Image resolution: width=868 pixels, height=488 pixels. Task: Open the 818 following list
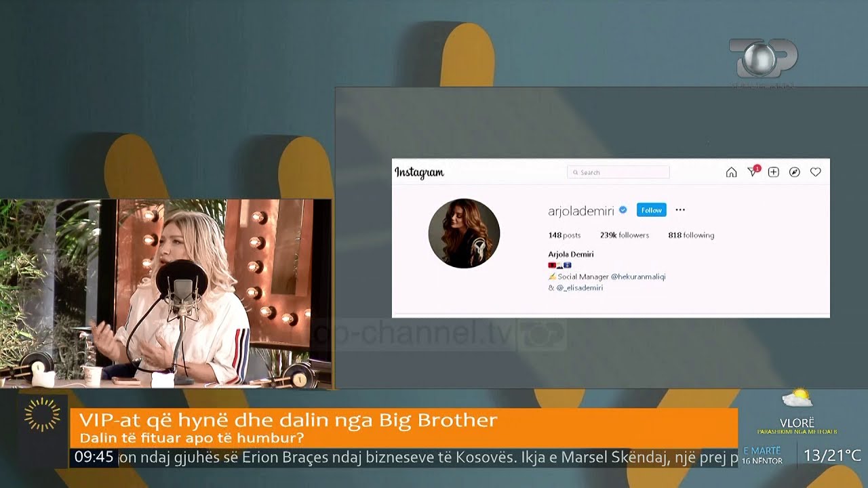[x=691, y=235]
